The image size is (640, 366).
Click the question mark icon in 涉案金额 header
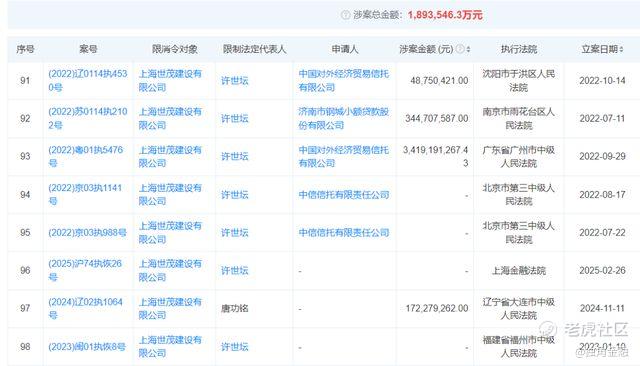pos(460,49)
